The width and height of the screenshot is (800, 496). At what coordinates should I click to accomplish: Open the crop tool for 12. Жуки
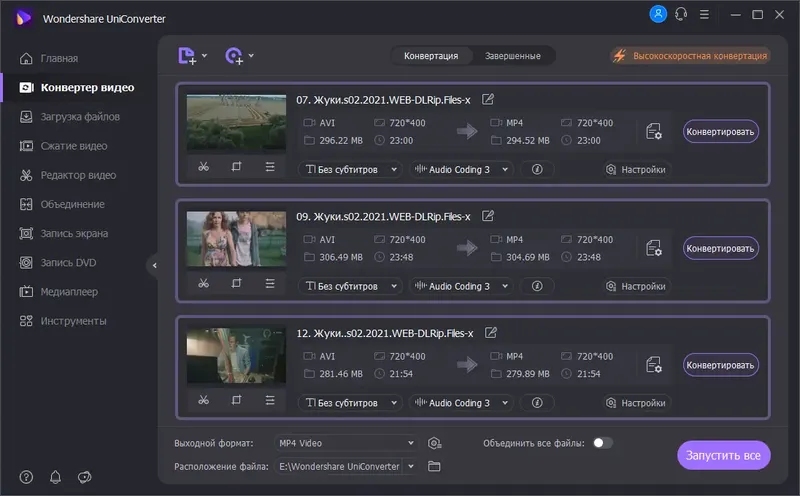236,400
